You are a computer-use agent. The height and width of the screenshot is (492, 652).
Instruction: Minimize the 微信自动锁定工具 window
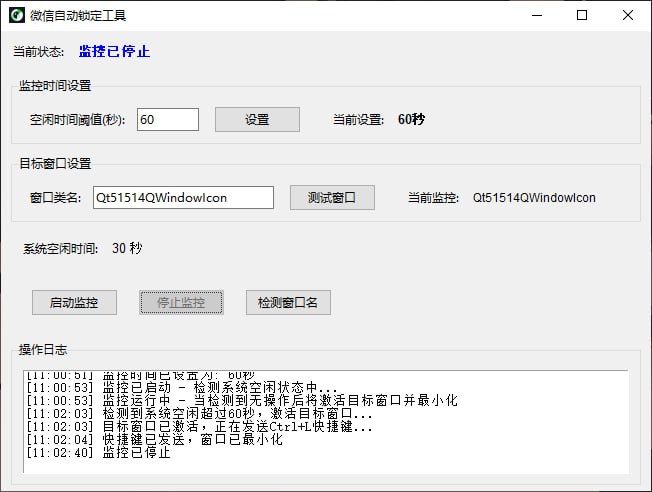click(x=537, y=15)
